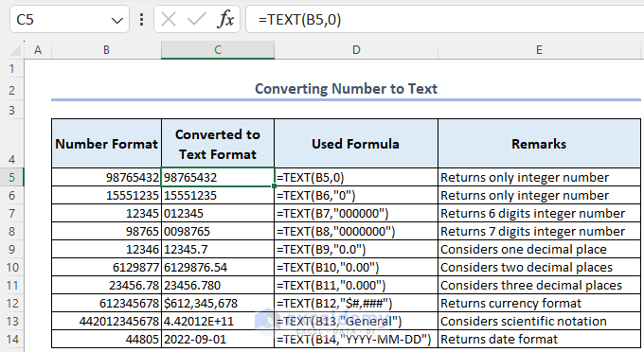This screenshot has height=352, width=644.
Task: Select row 9 header
Action: point(12,249)
